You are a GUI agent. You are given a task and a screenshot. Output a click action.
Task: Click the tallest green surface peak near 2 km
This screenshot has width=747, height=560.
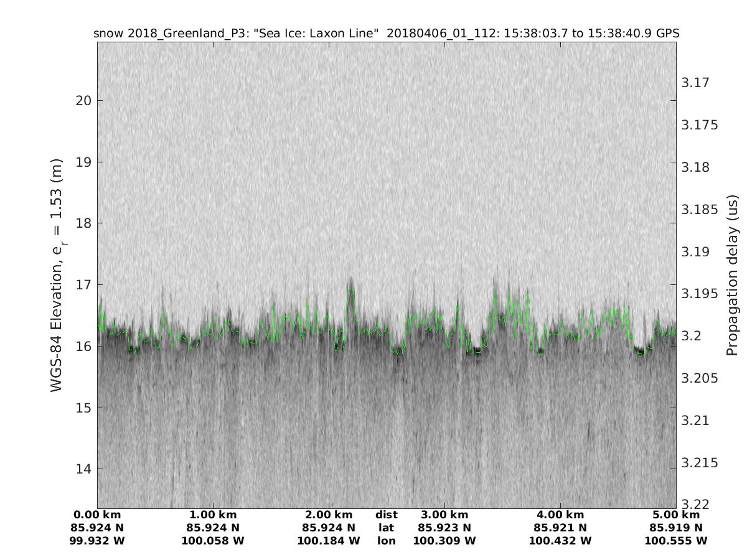(x=350, y=288)
